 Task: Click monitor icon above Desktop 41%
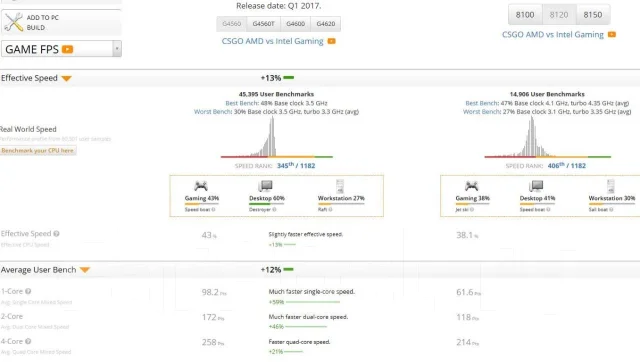click(x=536, y=186)
